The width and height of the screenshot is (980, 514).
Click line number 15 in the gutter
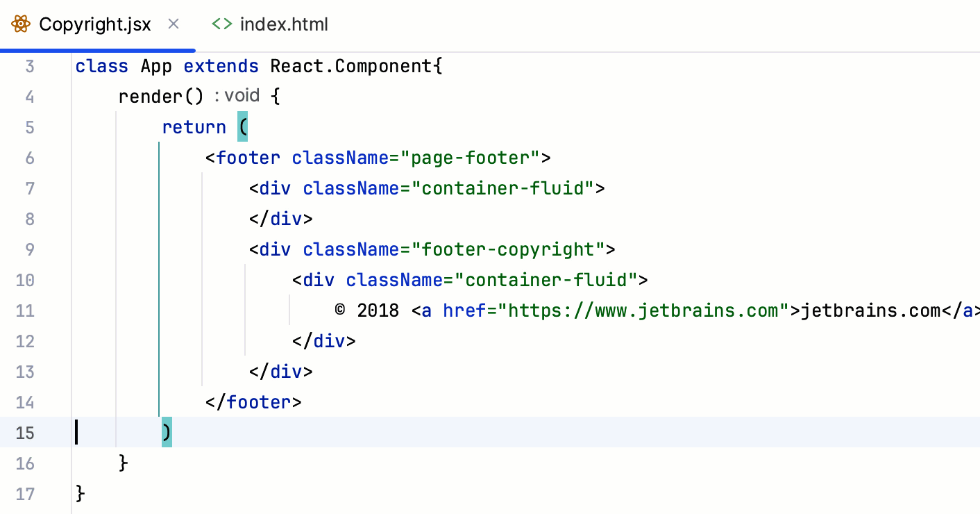(x=26, y=433)
